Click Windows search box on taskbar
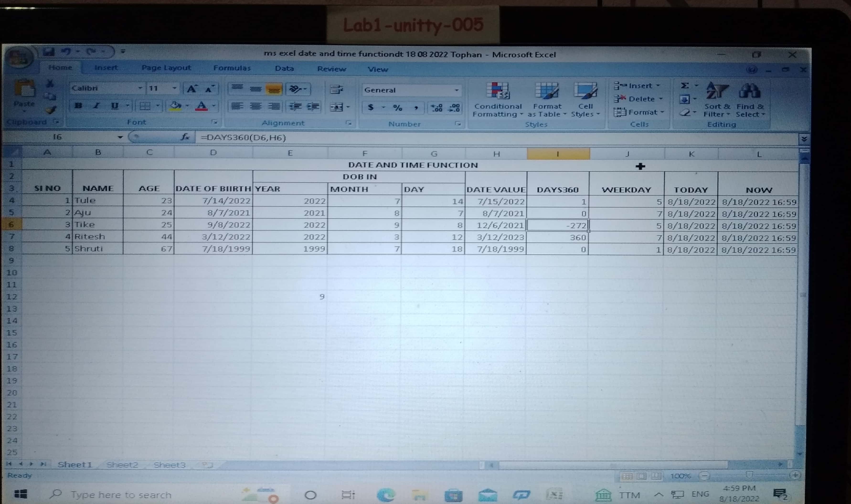851x504 pixels. pyautogui.click(x=121, y=495)
